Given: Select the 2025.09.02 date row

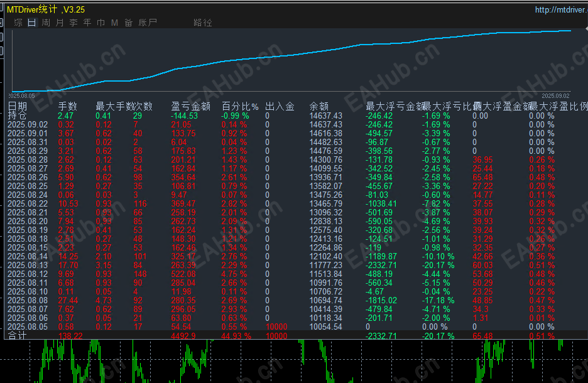Looking at the screenshot, I should [28, 124].
